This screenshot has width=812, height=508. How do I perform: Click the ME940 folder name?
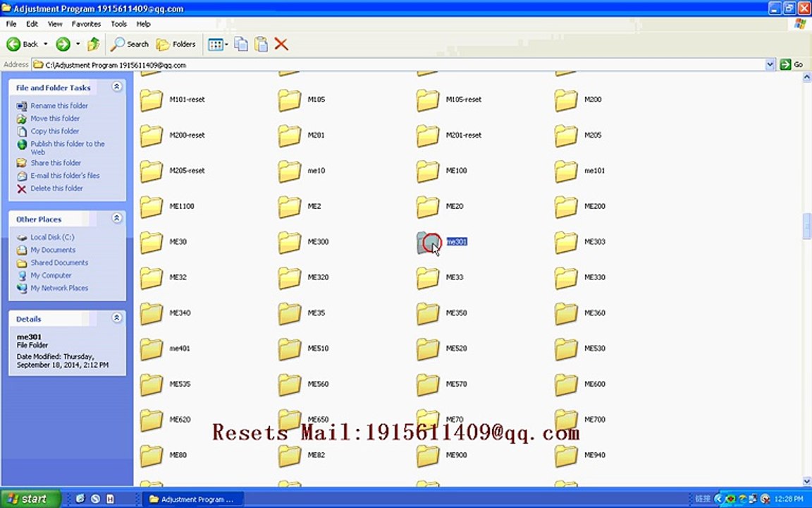click(594, 455)
